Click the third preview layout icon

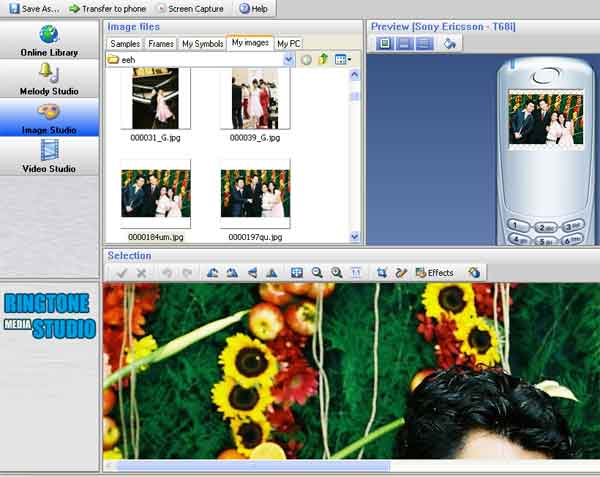click(424, 43)
